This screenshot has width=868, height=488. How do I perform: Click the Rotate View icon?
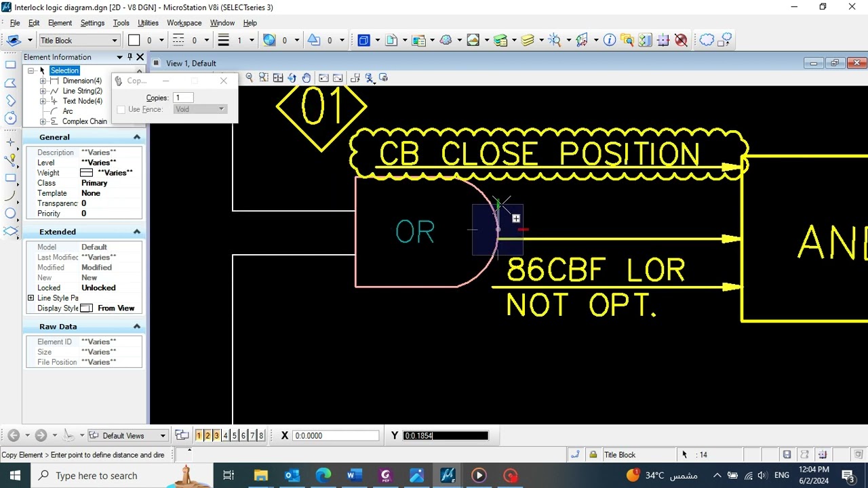click(292, 78)
